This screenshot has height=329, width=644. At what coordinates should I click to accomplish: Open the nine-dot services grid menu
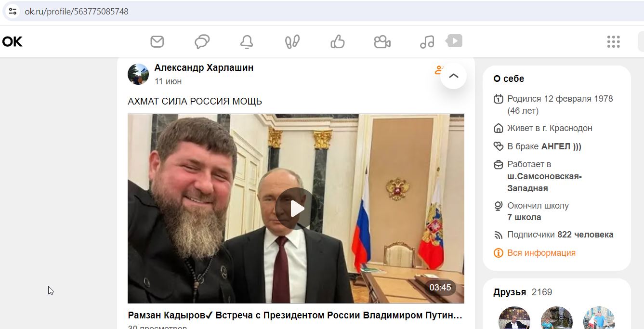click(613, 42)
